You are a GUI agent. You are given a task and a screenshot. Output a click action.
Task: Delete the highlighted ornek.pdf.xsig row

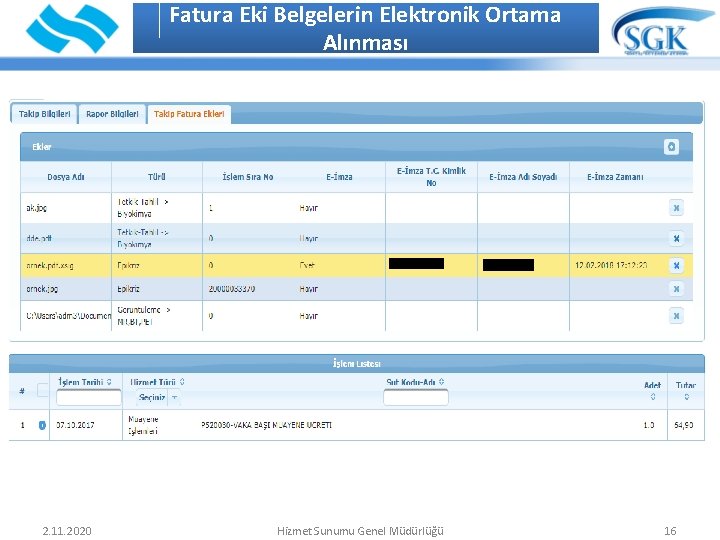coord(676,265)
